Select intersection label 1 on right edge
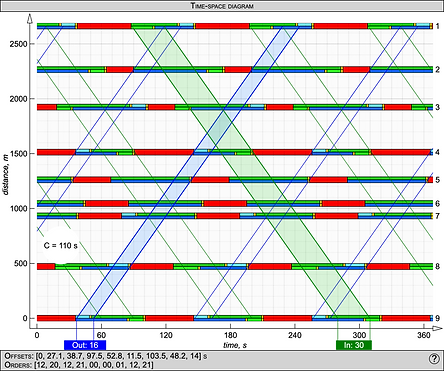 point(438,26)
